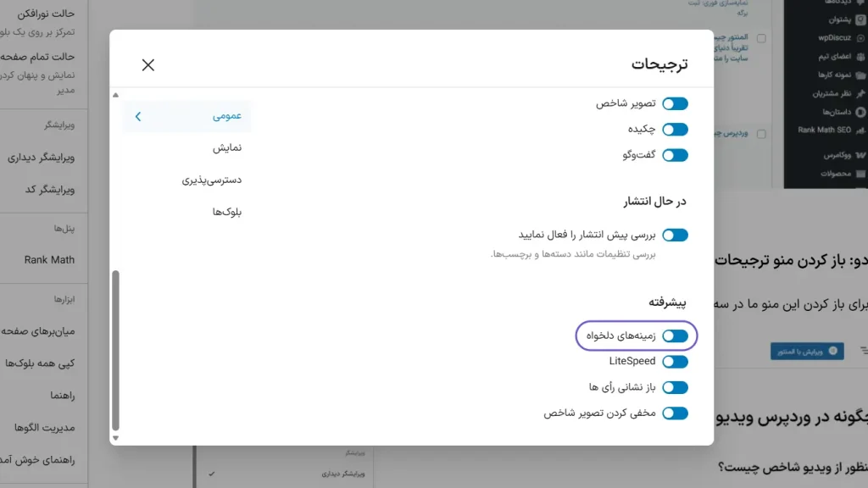This screenshot has height=488, width=868.
Task: Switch to the نمایش tab
Action: pyautogui.click(x=227, y=147)
